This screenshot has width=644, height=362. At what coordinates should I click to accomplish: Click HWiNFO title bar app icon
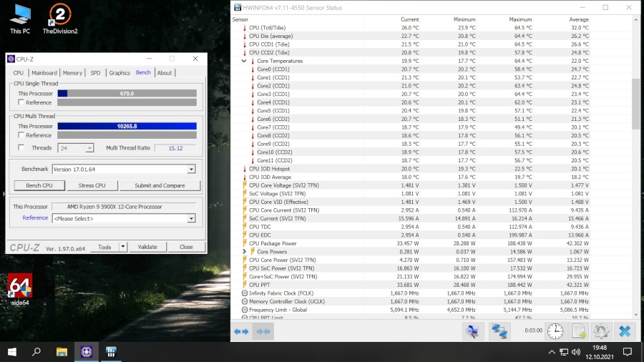click(238, 7)
